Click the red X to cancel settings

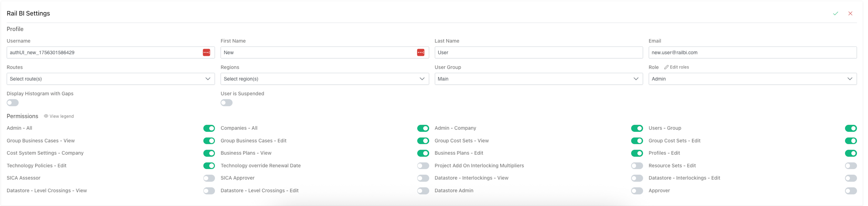[850, 14]
